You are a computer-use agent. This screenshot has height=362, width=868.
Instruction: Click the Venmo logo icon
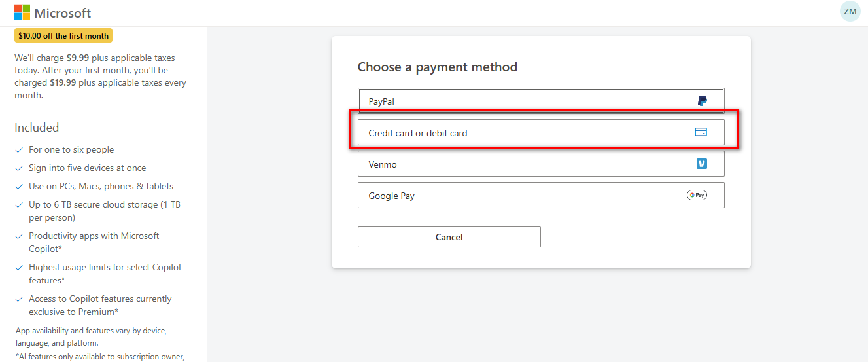click(702, 164)
